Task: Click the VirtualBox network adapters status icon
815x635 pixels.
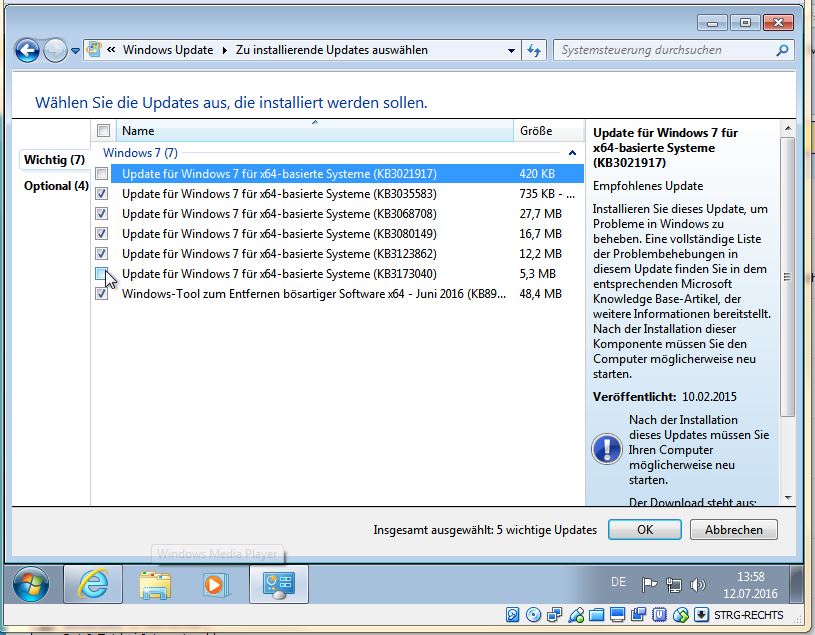Action: (x=555, y=615)
